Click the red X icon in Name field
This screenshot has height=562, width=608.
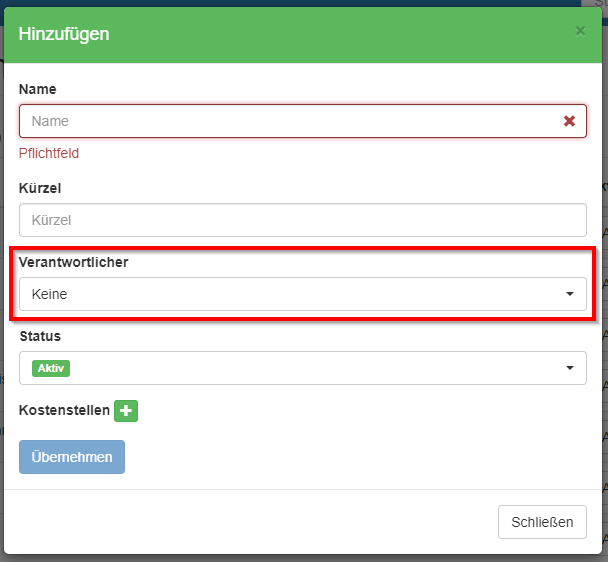click(x=569, y=121)
